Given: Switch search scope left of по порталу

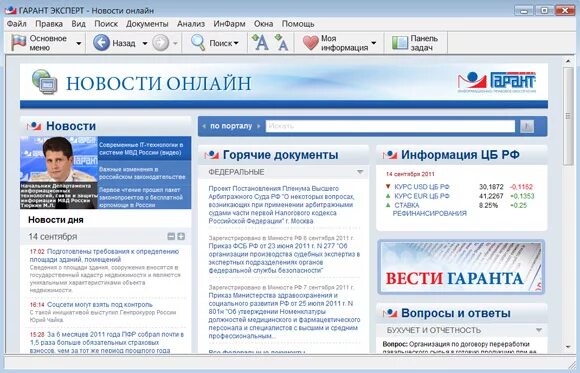Looking at the screenshot, I should (x=204, y=126).
